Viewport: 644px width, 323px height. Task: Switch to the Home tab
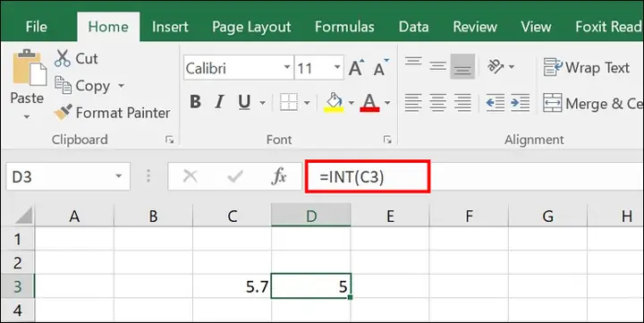coord(108,27)
